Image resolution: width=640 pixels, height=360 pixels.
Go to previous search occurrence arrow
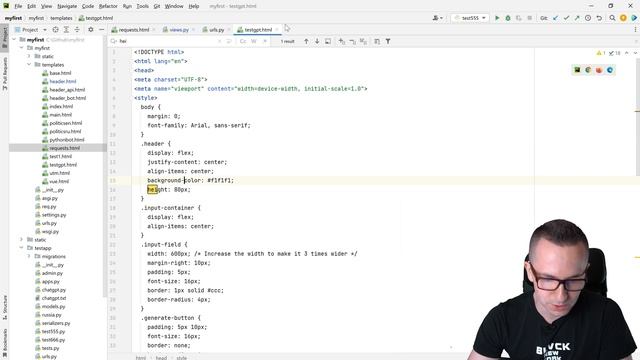pyautogui.click(x=306, y=41)
